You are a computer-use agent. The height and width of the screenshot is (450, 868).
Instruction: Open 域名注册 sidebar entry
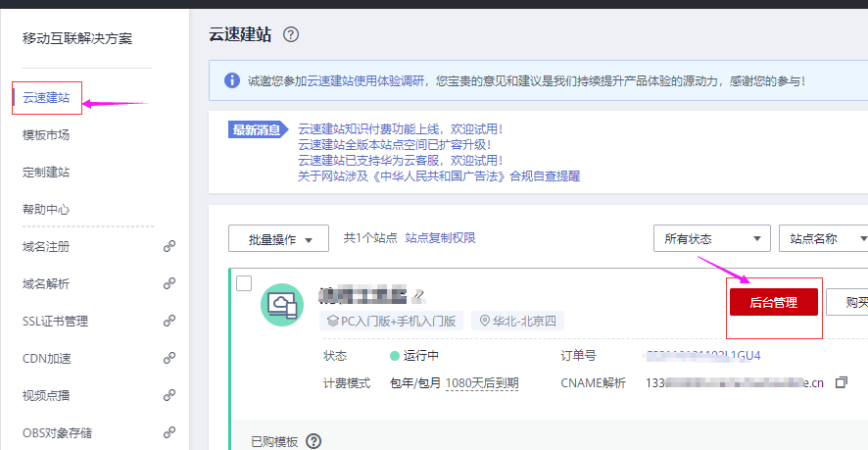46,247
